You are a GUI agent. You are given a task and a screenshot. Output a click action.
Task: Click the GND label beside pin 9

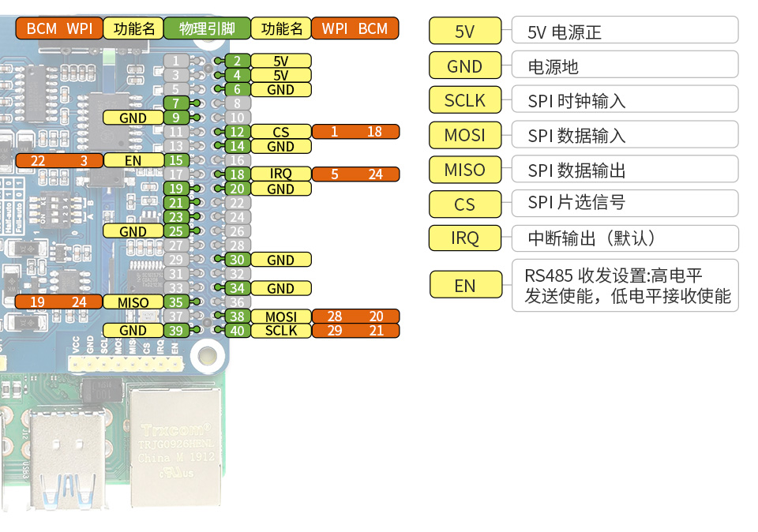[x=133, y=118]
